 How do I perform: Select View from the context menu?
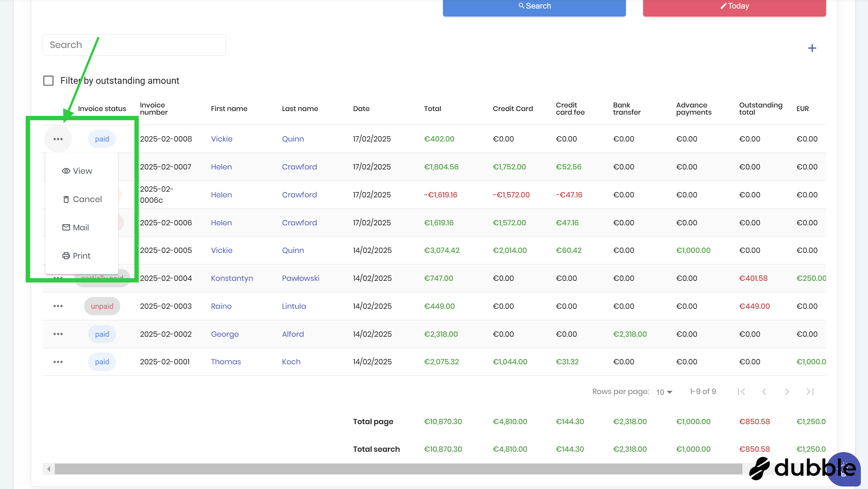tap(77, 171)
